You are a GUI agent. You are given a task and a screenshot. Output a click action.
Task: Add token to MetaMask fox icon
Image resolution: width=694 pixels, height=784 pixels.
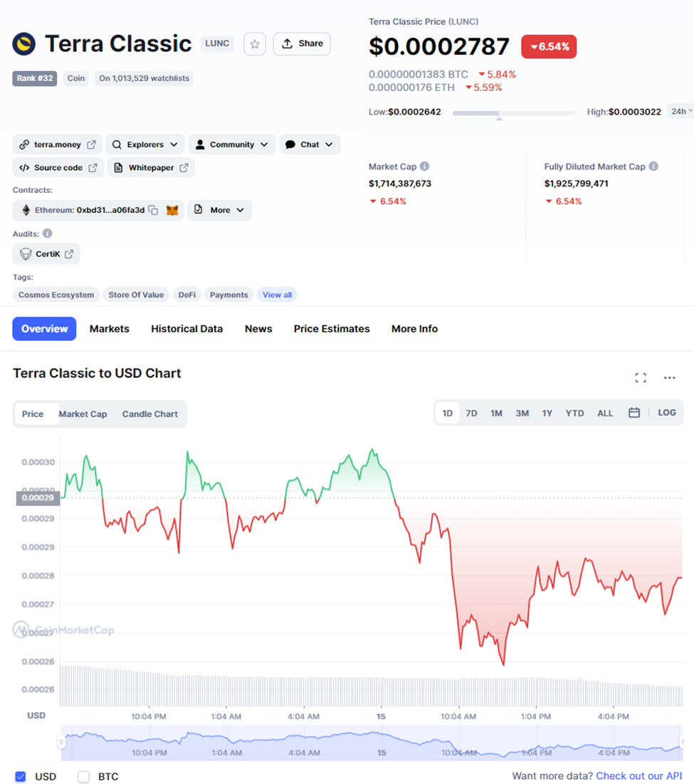coord(172,210)
